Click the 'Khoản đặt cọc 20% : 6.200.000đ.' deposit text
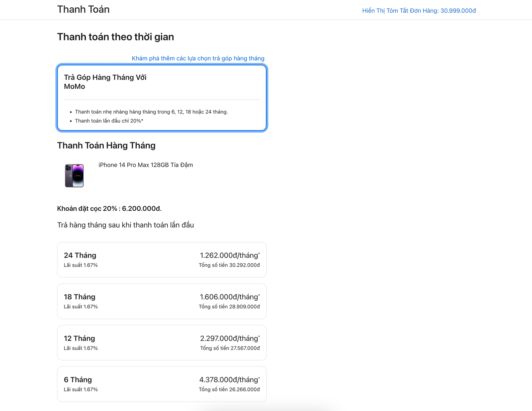 pyautogui.click(x=109, y=209)
